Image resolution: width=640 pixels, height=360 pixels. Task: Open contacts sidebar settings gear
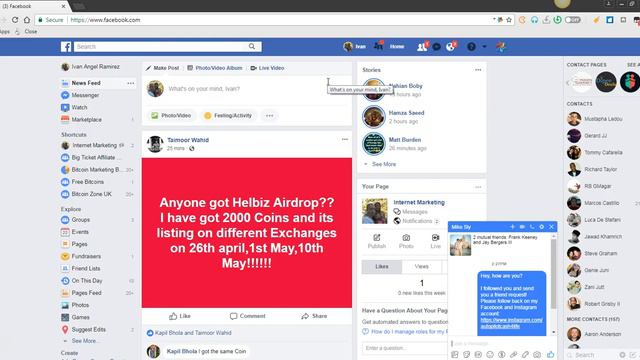622,355
